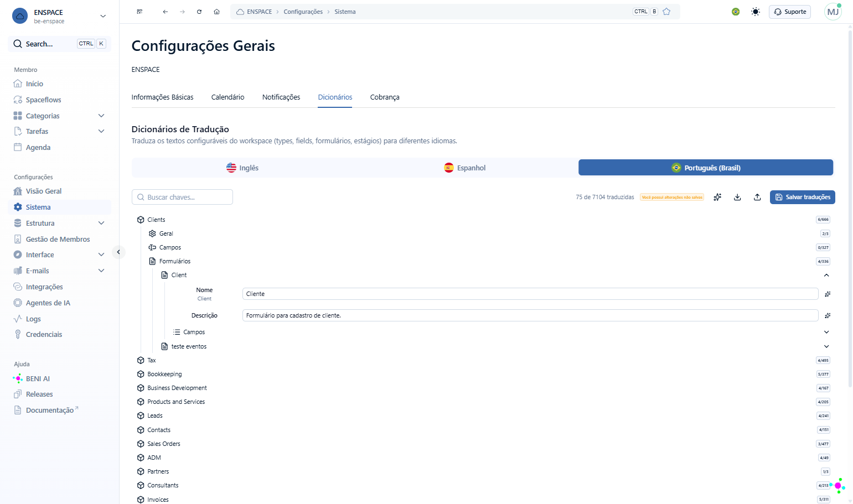Click the Suporte button

click(x=789, y=12)
